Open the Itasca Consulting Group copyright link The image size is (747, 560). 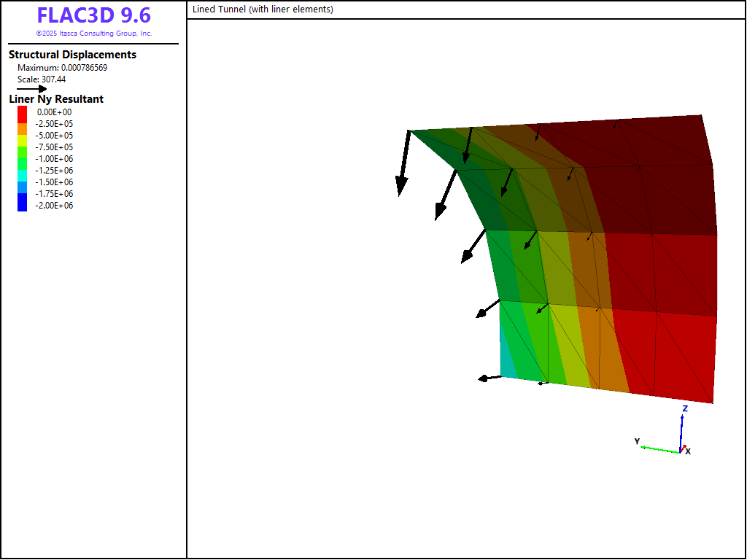coord(93,34)
